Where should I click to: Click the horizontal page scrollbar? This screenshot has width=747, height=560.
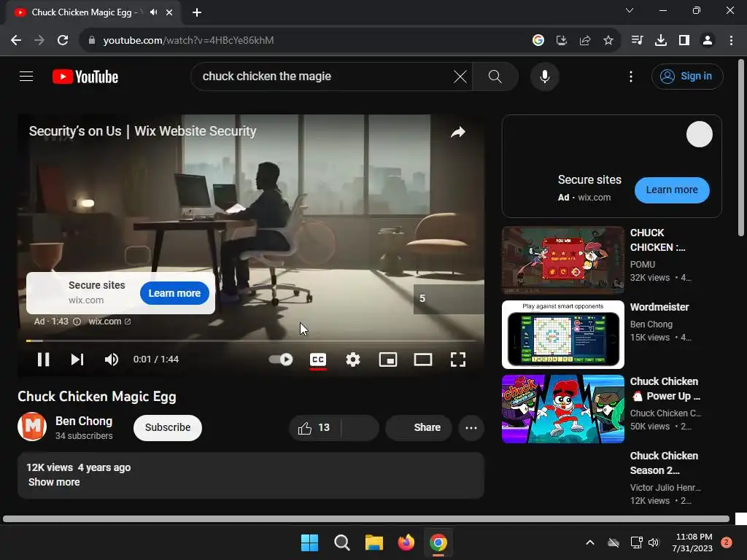point(366,519)
